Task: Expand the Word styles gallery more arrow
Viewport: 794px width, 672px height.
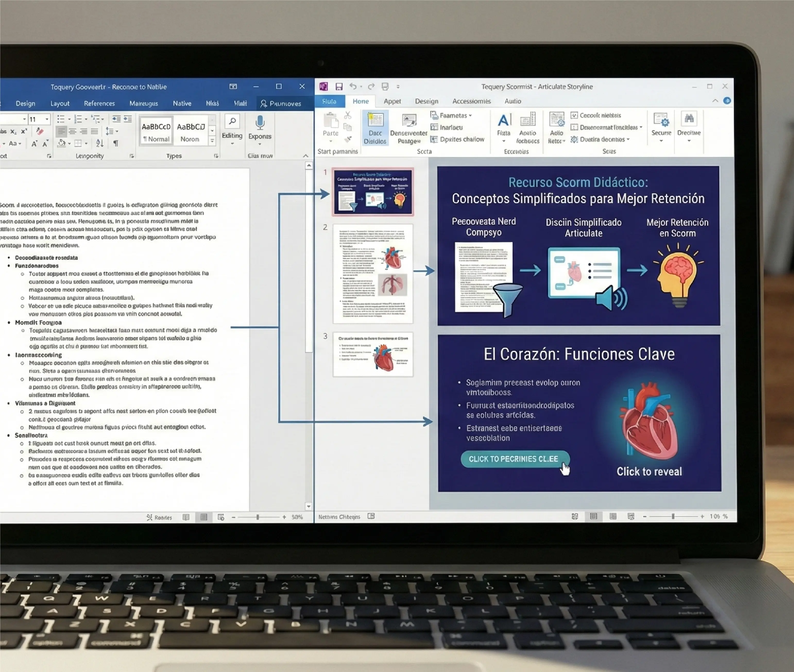Action: [212, 141]
